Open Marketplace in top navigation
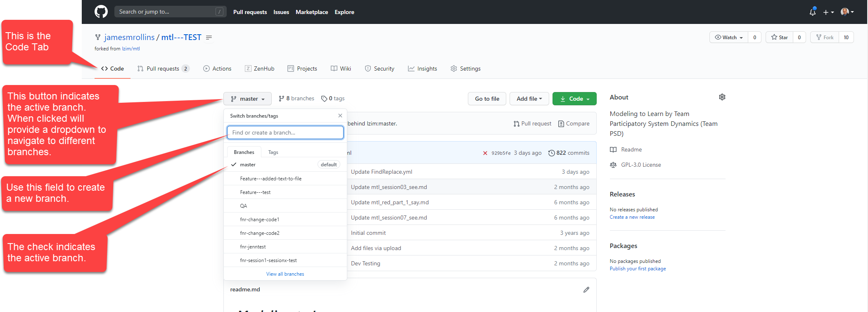The height and width of the screenshot is (312, 868). pyautogui.click(x=312, y=12)
